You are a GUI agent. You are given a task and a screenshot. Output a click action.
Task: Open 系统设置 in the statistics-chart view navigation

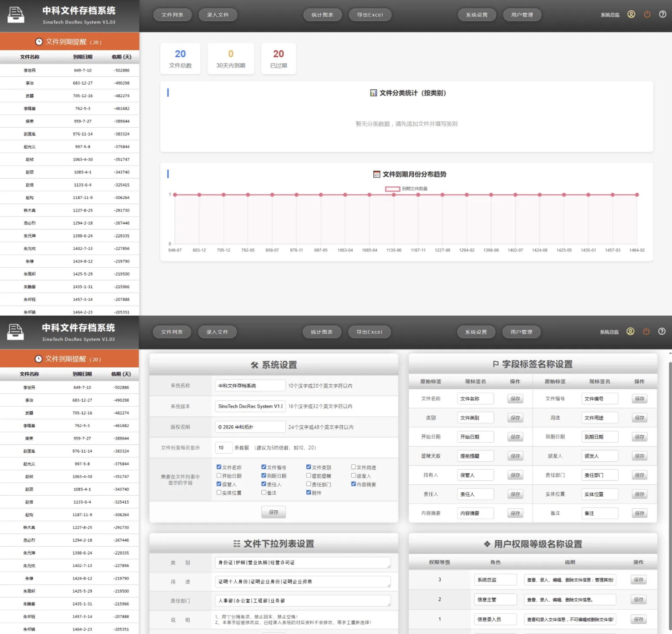click(x=477, y=15)
